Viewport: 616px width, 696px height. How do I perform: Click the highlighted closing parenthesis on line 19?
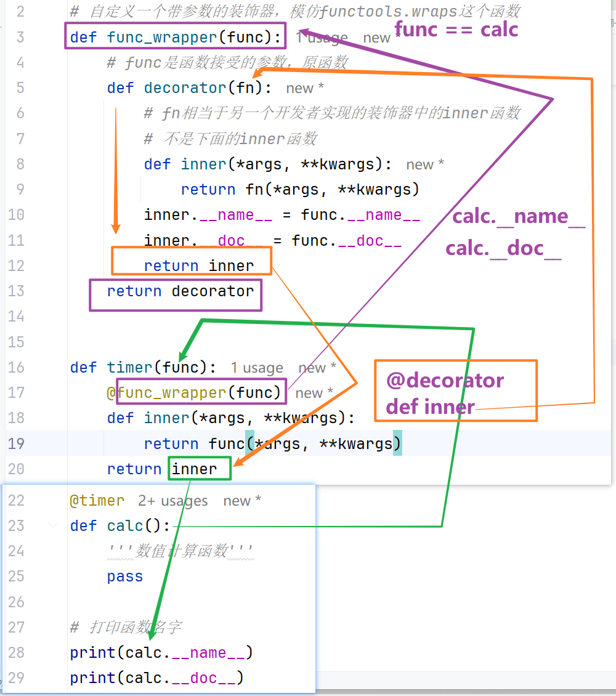pyautogui.click(x=397, y=443)
